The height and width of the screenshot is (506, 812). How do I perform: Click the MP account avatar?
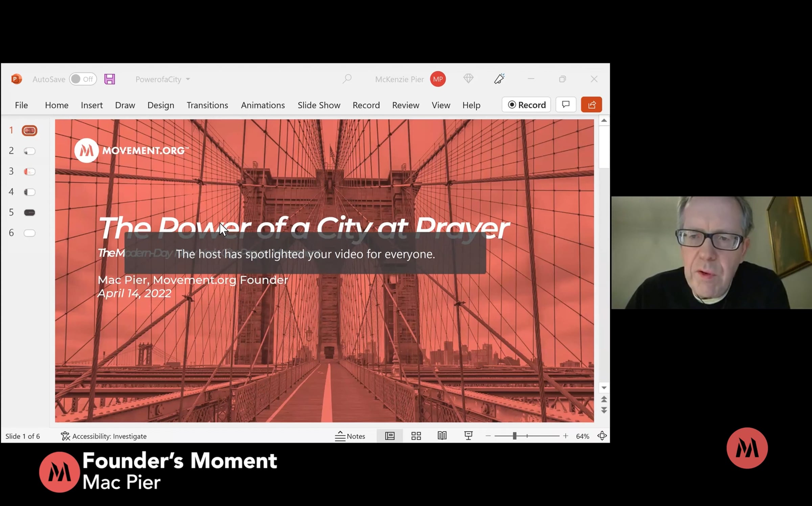[438, 79]
